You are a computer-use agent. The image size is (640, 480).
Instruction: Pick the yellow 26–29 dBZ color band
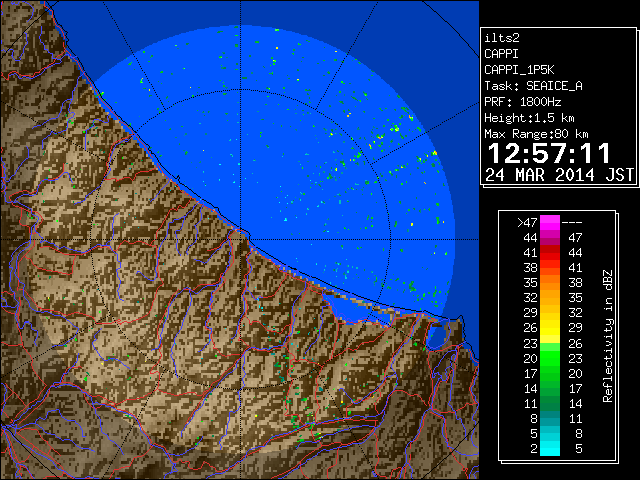point(550,328)
